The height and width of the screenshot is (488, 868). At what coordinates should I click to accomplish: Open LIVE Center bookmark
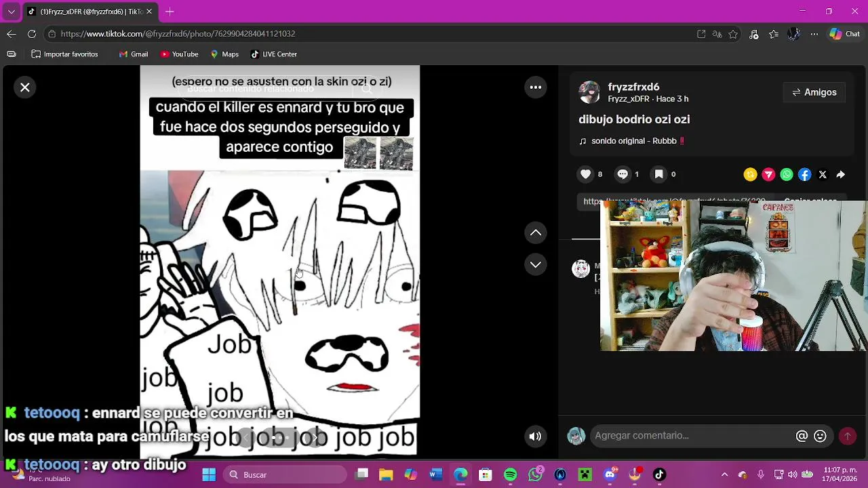(x=274, y=54)
